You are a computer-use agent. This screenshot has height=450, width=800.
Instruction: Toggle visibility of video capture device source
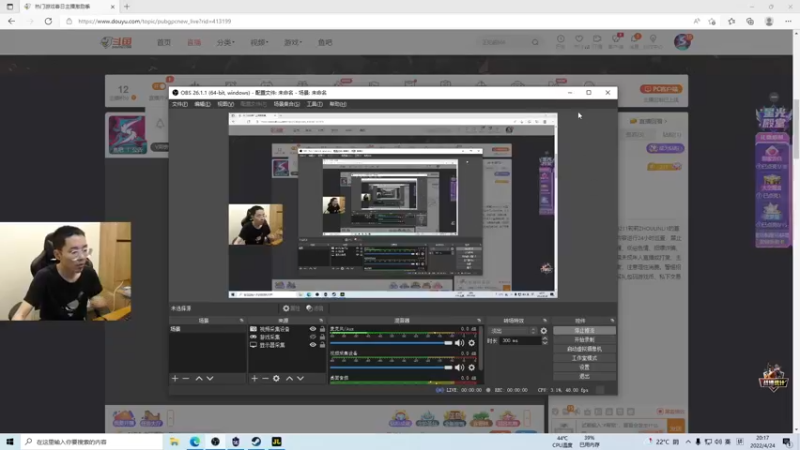click(313, 329)
